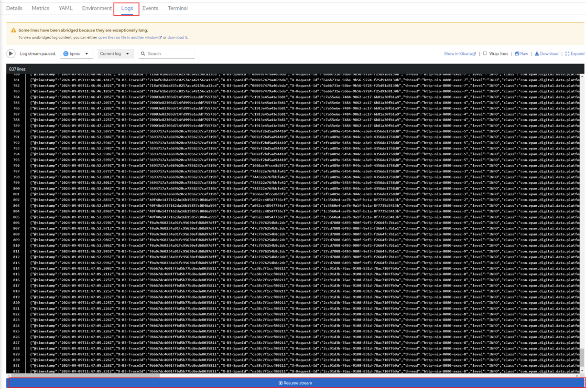Select log line number 790
586x392 pixels.
pyautogui.click(x=16, y=131)
